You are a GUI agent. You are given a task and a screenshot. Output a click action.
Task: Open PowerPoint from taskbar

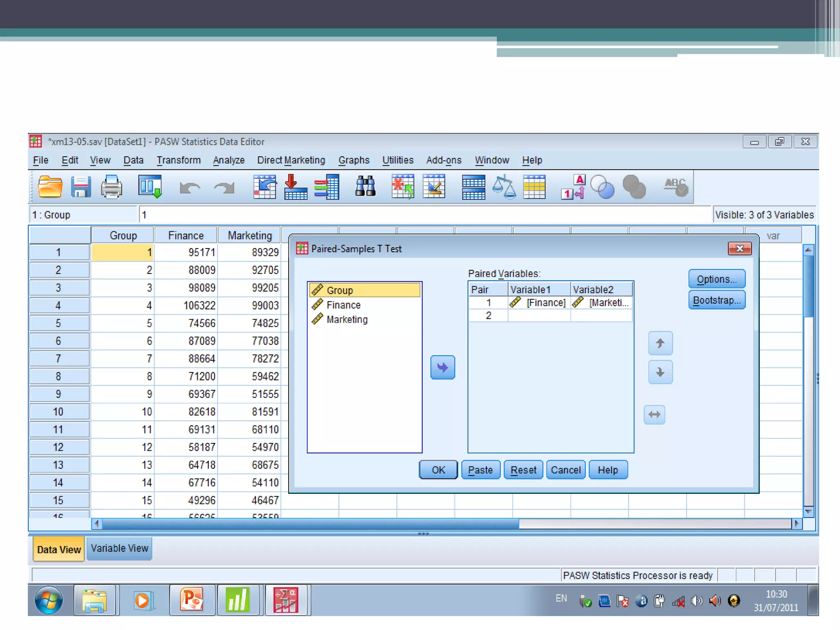coord(192,600)
